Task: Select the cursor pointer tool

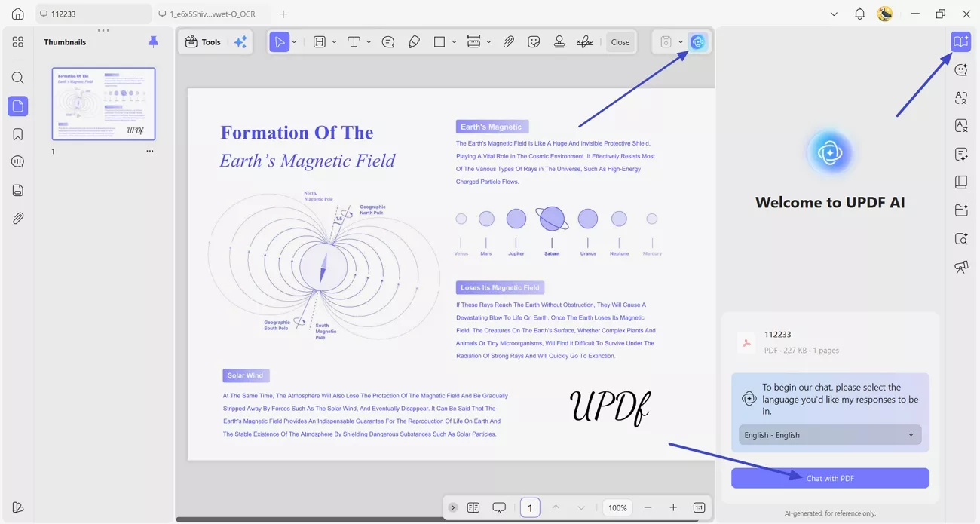Action: coord(279,42)
